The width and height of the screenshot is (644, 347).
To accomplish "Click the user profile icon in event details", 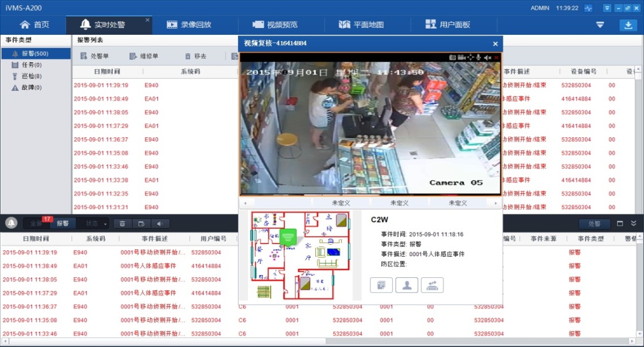I will tap(407, 285).
